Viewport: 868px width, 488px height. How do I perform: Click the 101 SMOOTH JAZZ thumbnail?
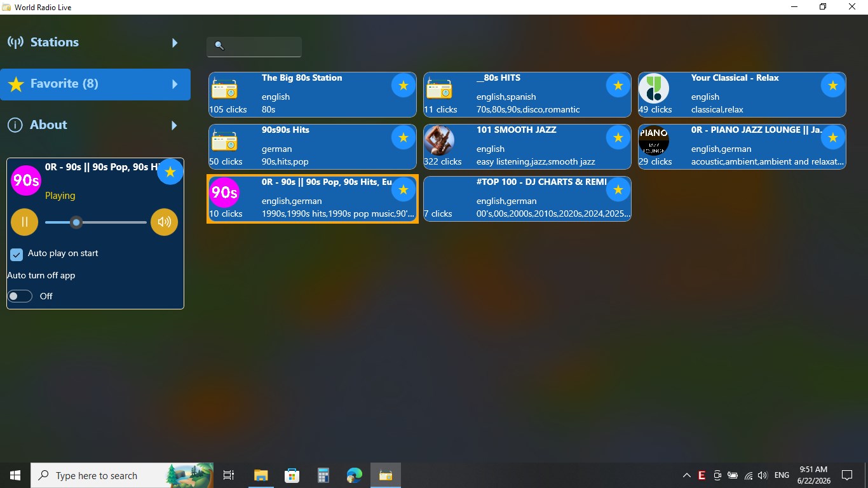[439, 140]
